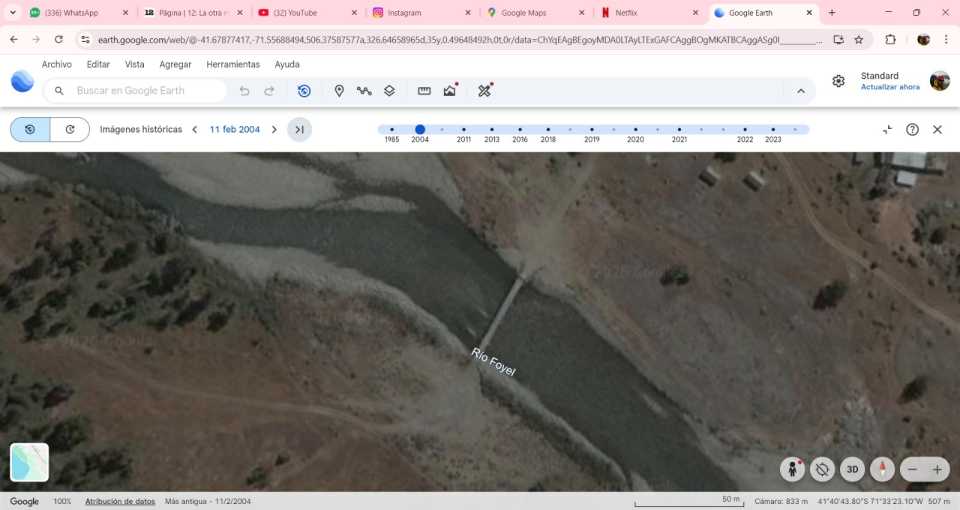Click the Actualizar ahora link
Image resolution: width=960 pixels, height=510 pixels.
point(890,87)
